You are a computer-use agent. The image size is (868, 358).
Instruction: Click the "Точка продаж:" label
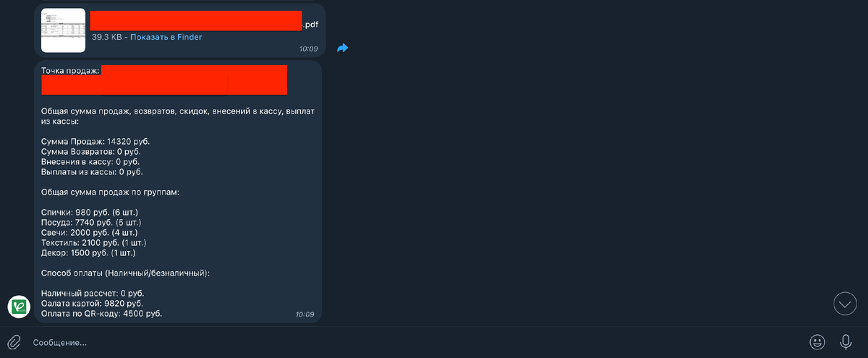click(71, 70)
